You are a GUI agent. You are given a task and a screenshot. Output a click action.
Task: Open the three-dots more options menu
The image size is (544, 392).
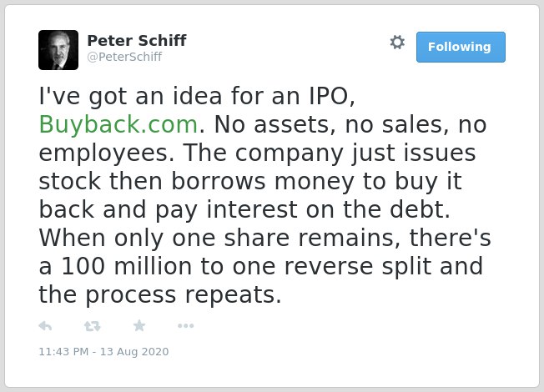185,326
